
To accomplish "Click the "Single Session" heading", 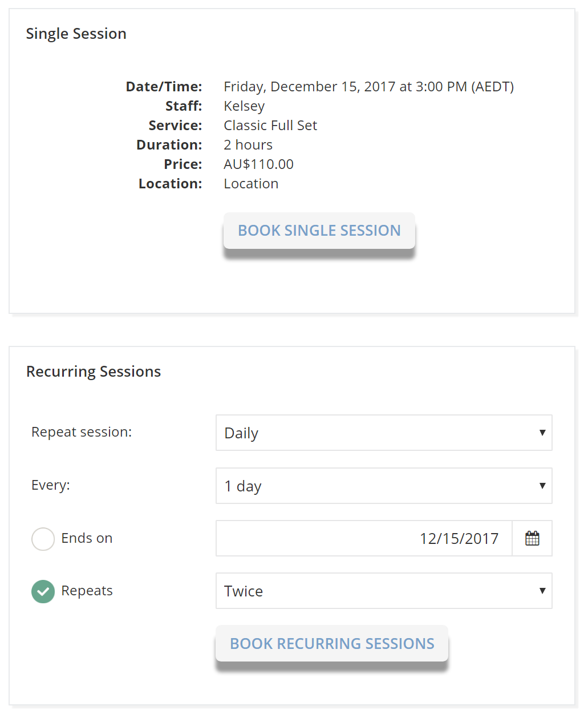I will [76, 34].
